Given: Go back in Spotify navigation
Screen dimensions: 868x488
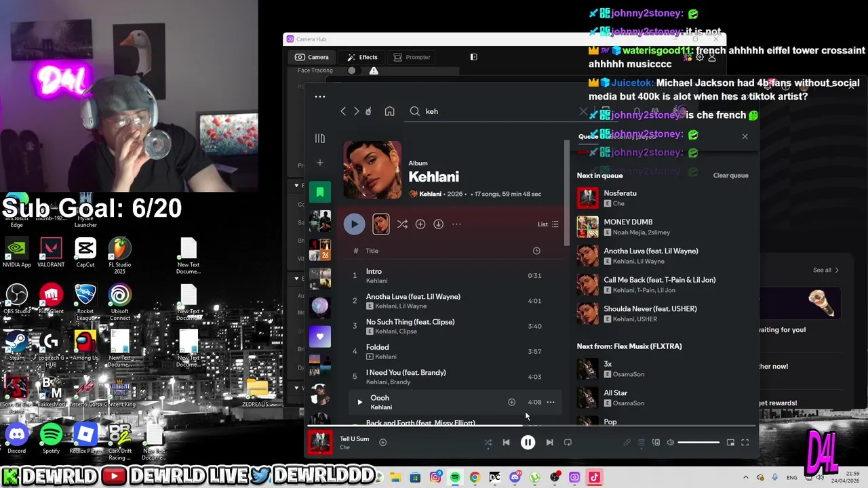Looking at the screenshot, I should tap(343, 111).
